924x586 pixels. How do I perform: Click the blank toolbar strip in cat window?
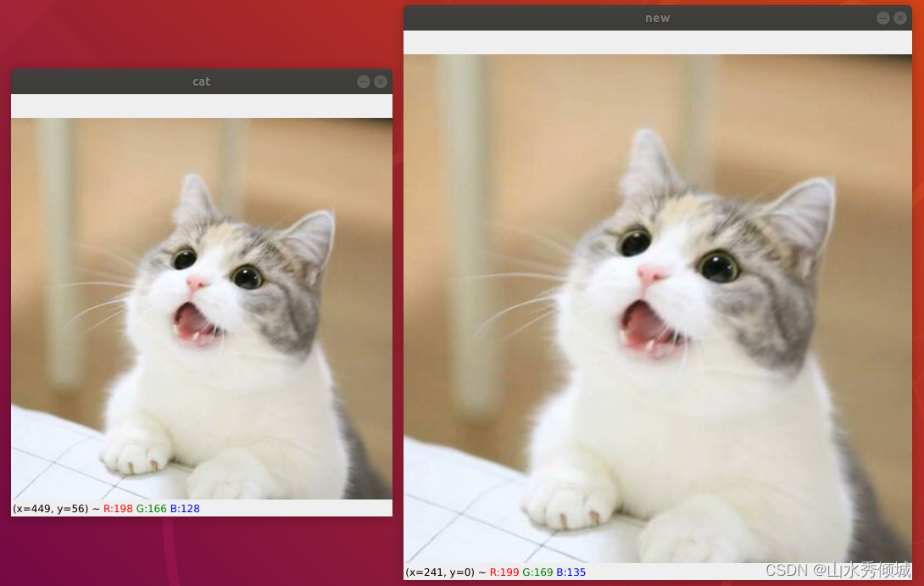(202, 106)
